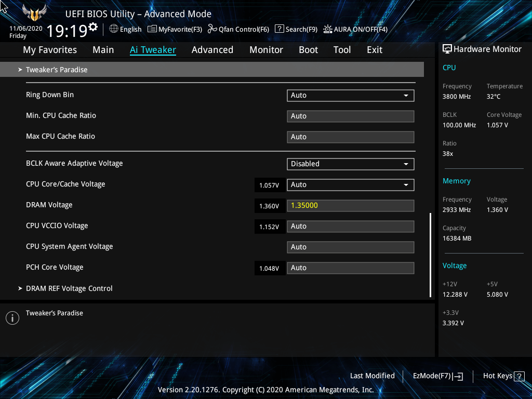This screenshot has width=532, height=399.
Task: Click the 1.057 V Hardware Monitor Core Voltage
Action: pyautogui.click(x=497, y=125)
